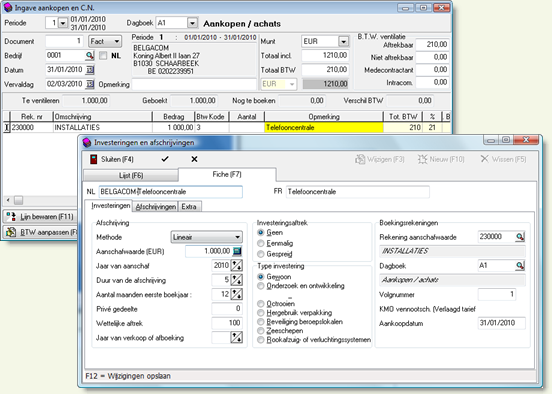Click the BTW aanpassen button

(x=40, y=232)
